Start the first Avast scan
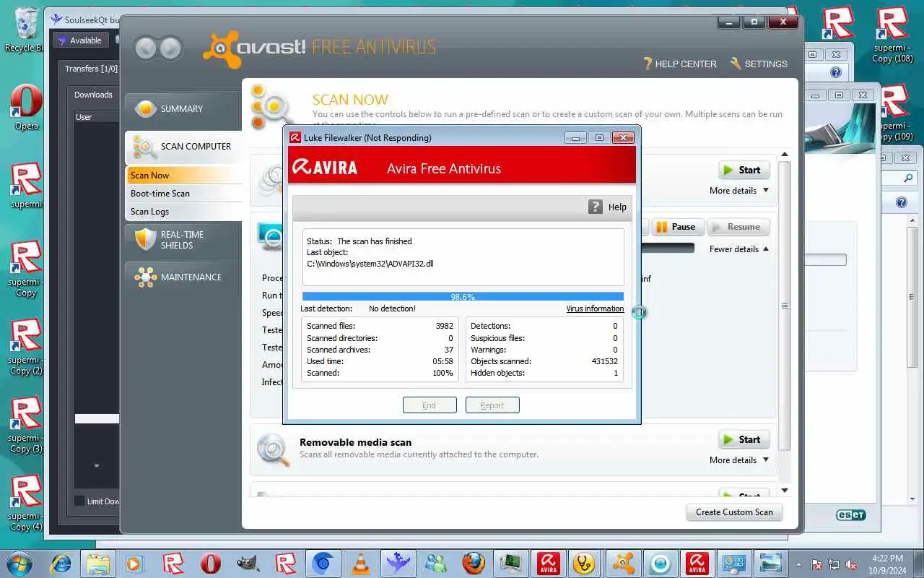The width and height of the screenshot is (924, 578). tap(744, 170)
